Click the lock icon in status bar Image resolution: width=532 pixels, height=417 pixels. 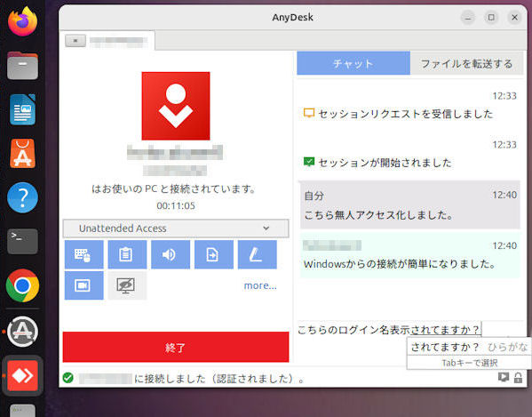(x=518, y=378)
